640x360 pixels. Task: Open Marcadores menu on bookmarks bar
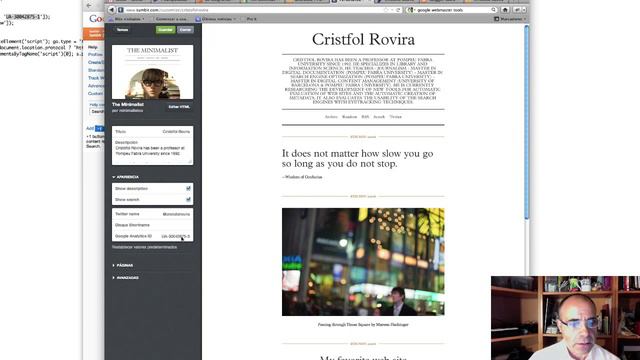(x=510, y=19)
